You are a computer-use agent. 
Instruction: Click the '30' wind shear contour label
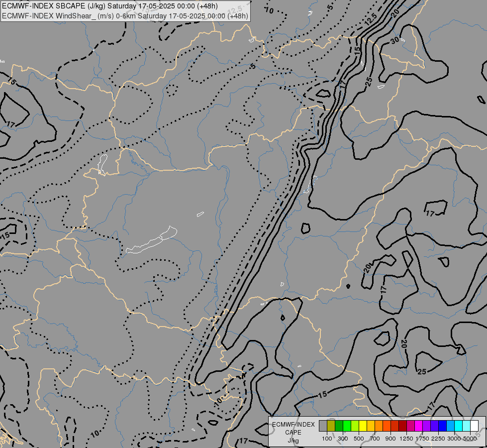(395, 40)
